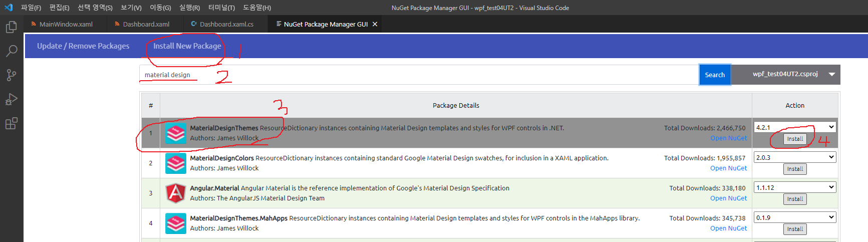Screen dimensions: 868x242
Task: Click the MaterialDesignThemes.MahApps package name
Action: pyautogui.click(x=238, y=218)
